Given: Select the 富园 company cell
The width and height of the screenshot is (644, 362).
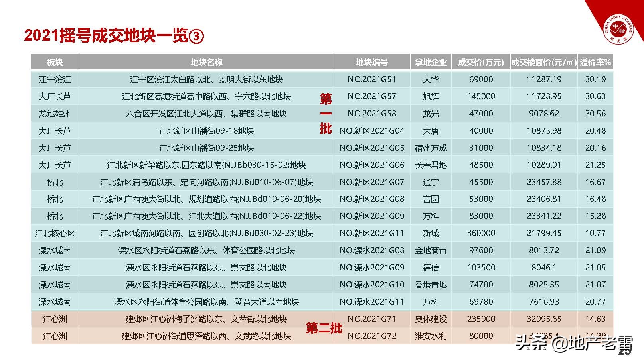Looking at the screenshot, I should [x=431, y=199].
